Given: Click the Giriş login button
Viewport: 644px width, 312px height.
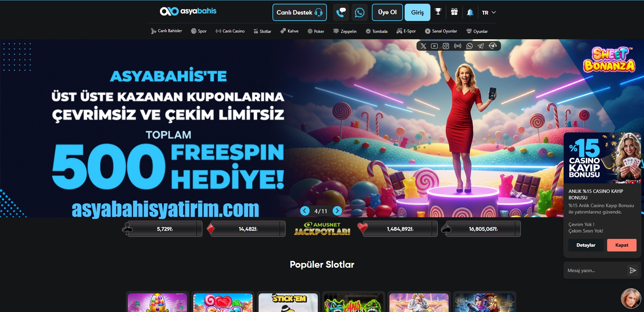Looking at the screenshot, I should tap(418, 13).
